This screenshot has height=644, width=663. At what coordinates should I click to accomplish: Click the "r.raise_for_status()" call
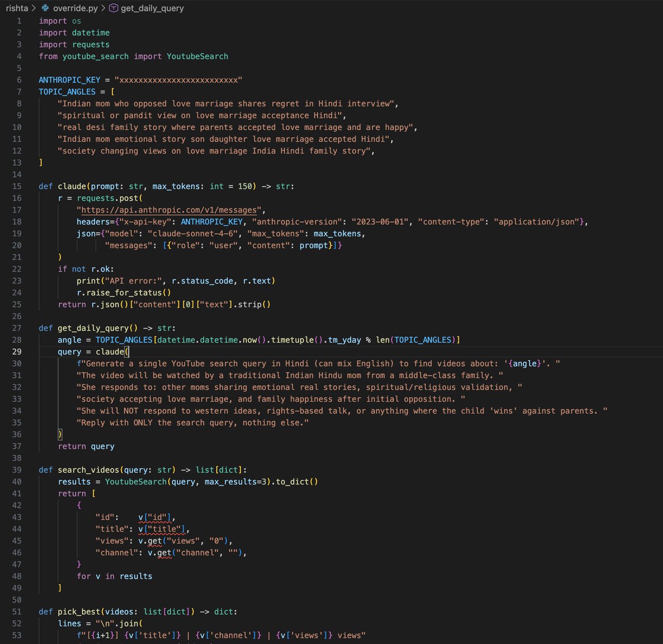(124, 293)
